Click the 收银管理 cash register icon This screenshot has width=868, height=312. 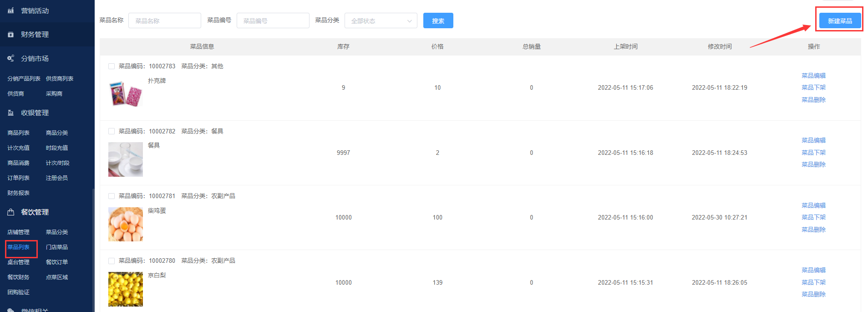click(x=11, y=113)
